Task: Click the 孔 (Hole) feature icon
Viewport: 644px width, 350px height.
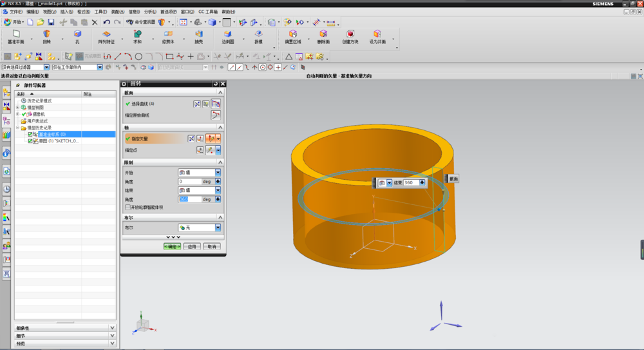Action: point(77,35)
